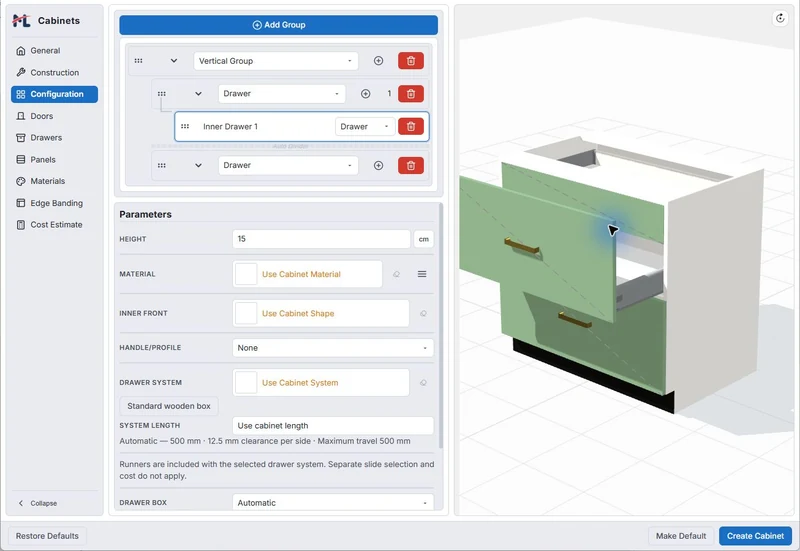Go to the Doors section
The height and width of the screenshot is (551, 800).
(x=55, y=116)
